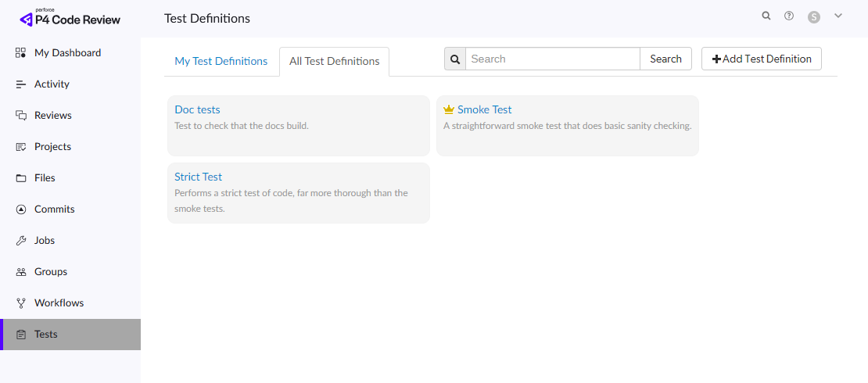Open the help question mark icon
The image size is (868, 383).
tap(789, 16)
